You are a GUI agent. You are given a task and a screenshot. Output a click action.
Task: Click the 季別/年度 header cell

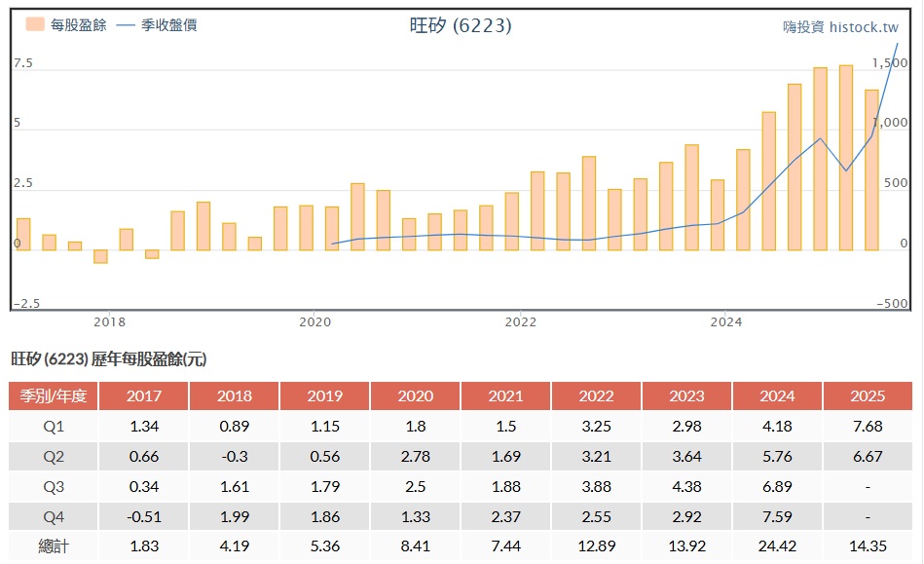point(54,396)
